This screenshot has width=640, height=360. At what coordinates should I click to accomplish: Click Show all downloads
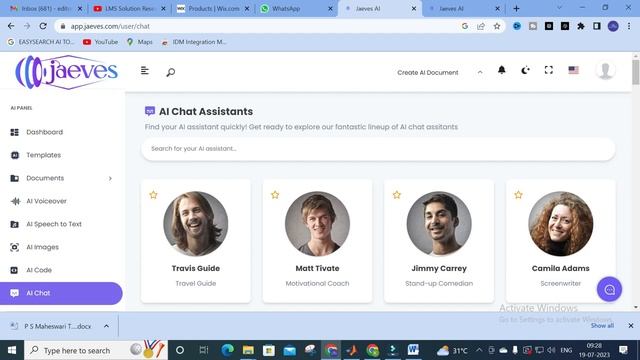[602, 326]
